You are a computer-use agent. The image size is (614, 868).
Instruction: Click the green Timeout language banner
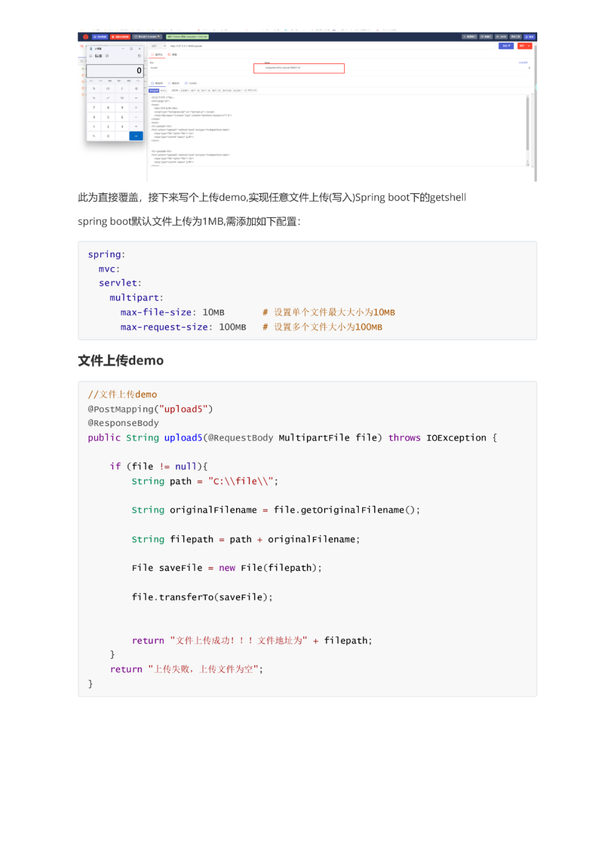(x=187, y=37)
